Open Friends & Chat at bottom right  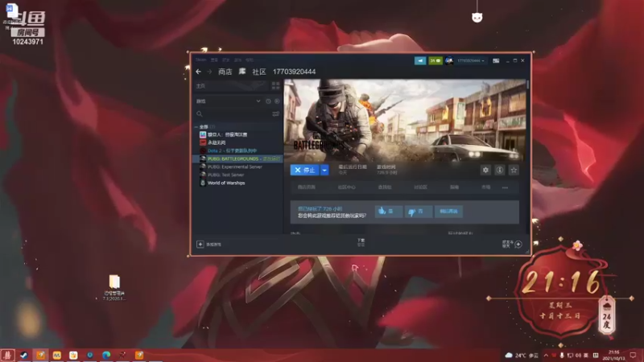(x=512, y=245)
